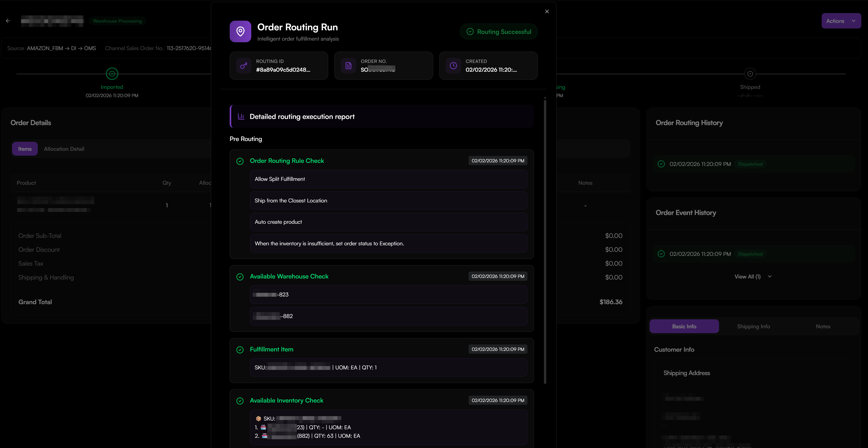Click the bar chart icon in report header

241,116
